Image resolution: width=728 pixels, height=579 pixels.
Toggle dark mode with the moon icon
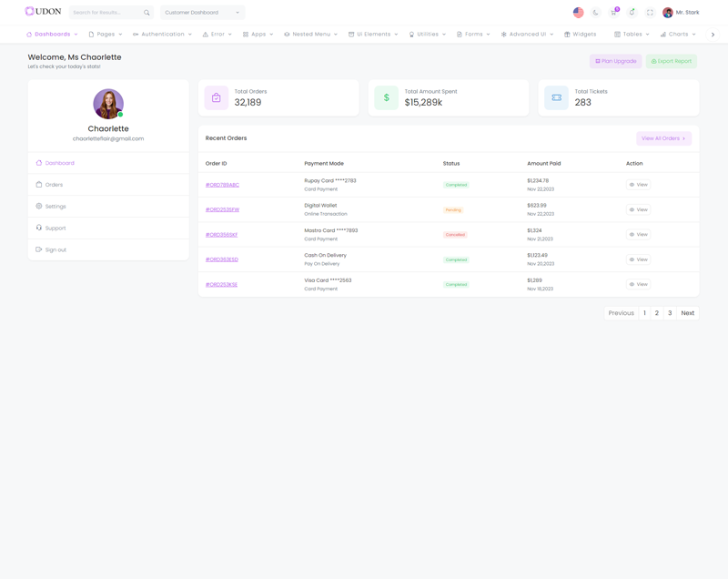click(596, 13)
